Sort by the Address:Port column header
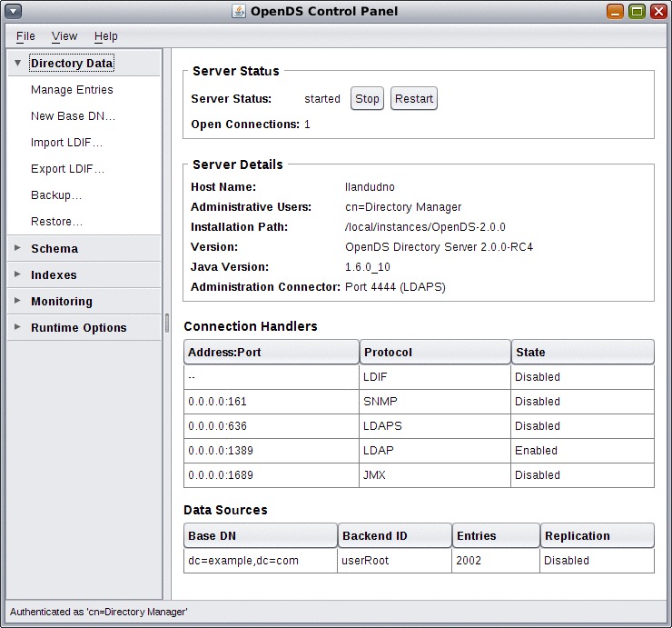This screenshot has width=672, height=628. (272, 353)
